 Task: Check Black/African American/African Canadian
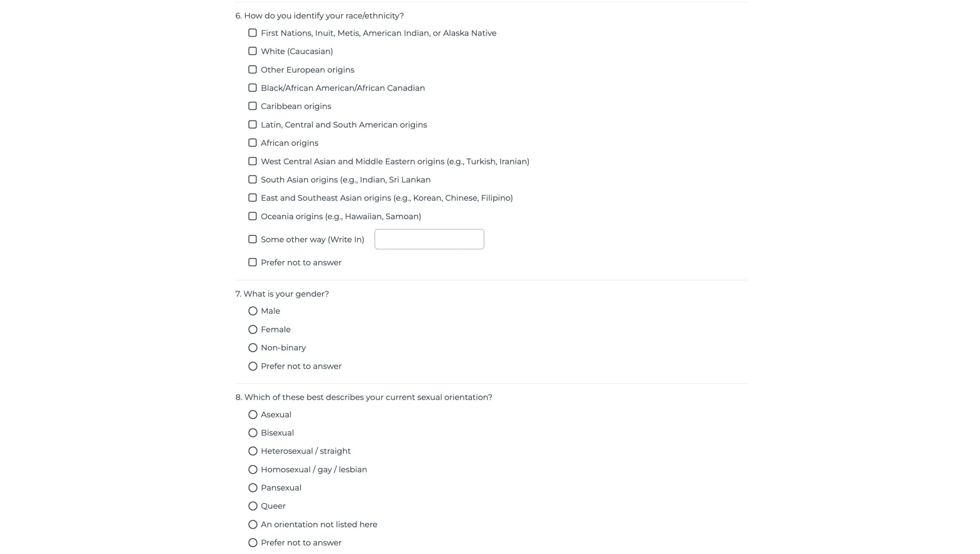[252, 88]
